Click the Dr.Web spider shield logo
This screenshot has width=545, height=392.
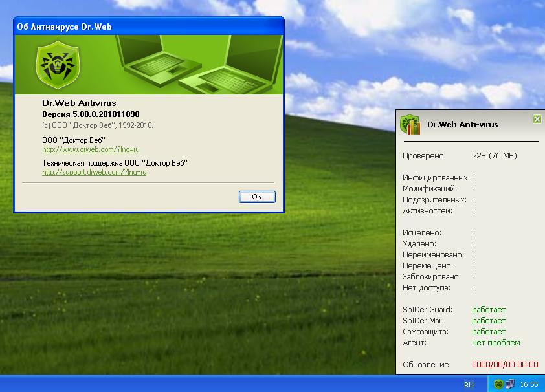(58, 65)
